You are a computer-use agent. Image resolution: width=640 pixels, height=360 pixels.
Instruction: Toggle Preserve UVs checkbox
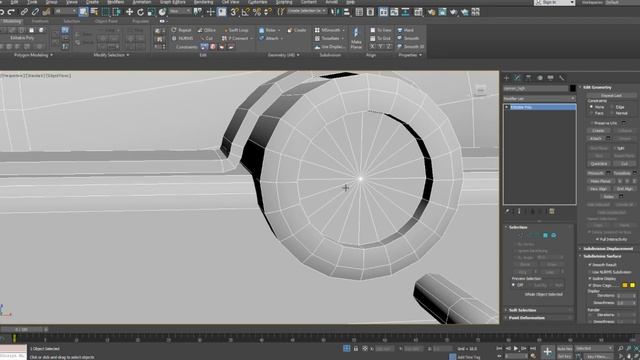point(591,123)
